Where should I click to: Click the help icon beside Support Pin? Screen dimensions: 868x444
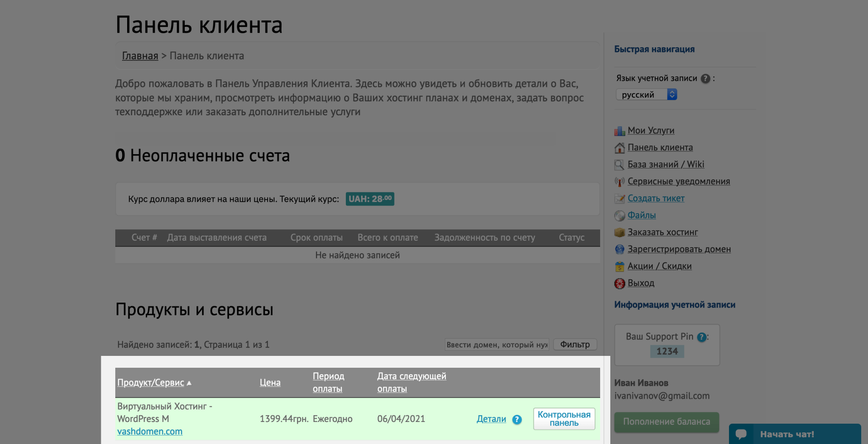coord(702,336)
